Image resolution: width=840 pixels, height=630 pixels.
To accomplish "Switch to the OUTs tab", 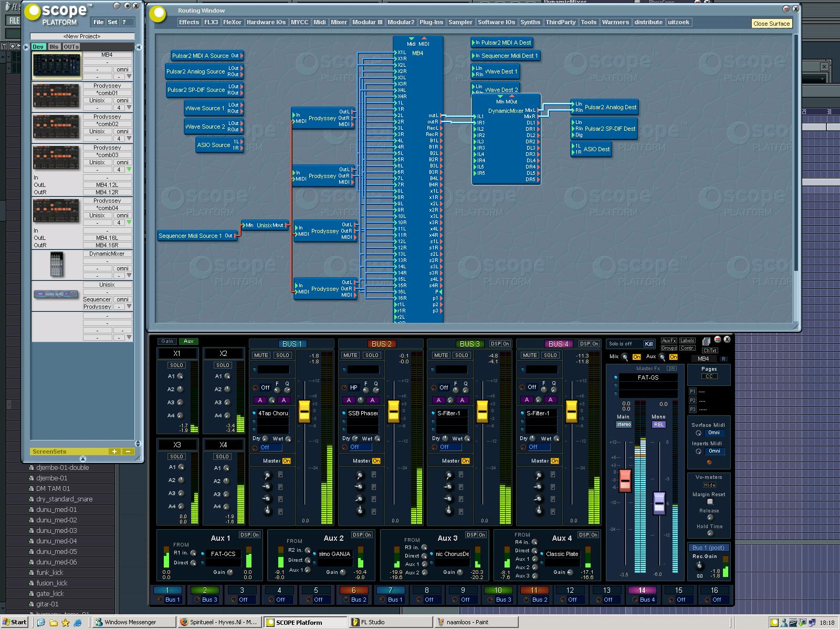I will 71,47.
